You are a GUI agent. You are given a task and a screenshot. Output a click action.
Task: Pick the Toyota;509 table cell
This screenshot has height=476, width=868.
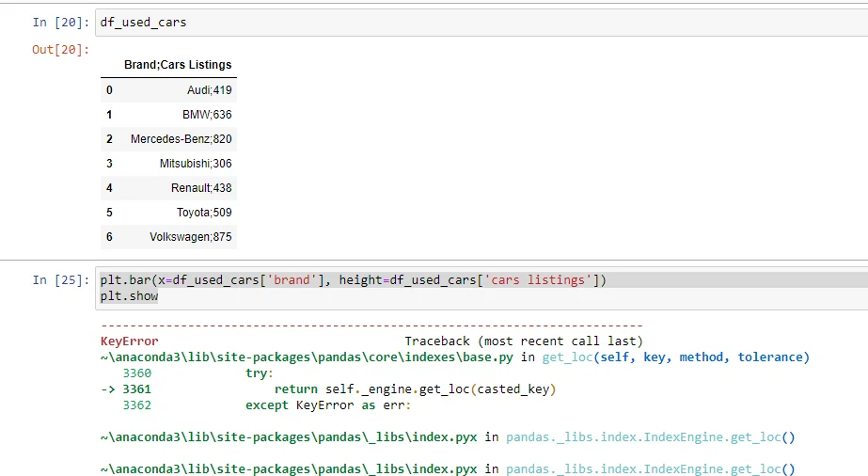coord(204,213)
